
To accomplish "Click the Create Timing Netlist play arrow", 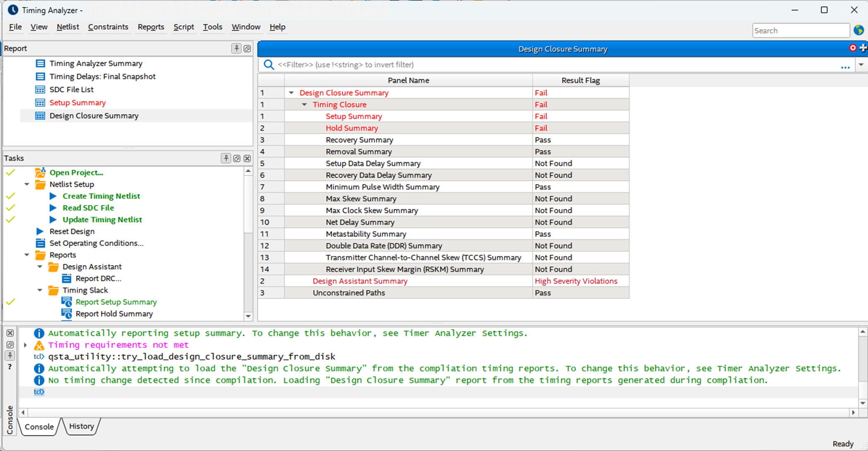I will (53, 196).
